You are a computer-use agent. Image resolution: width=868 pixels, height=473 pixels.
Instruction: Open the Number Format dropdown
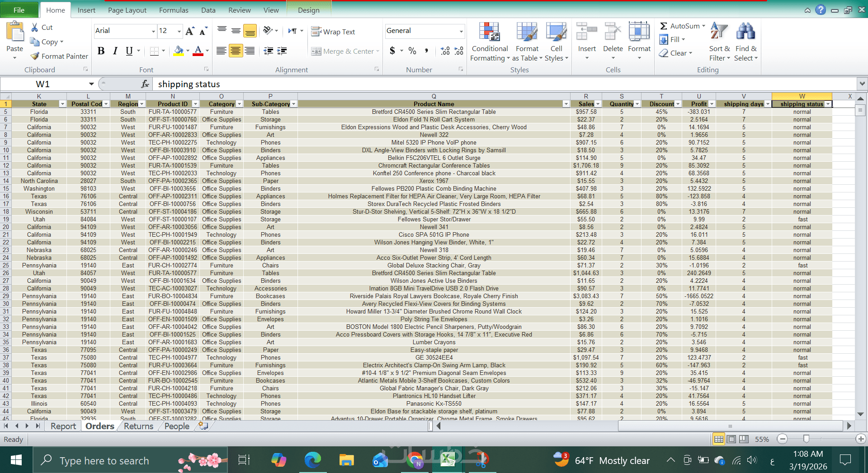[x=461, y=31]
